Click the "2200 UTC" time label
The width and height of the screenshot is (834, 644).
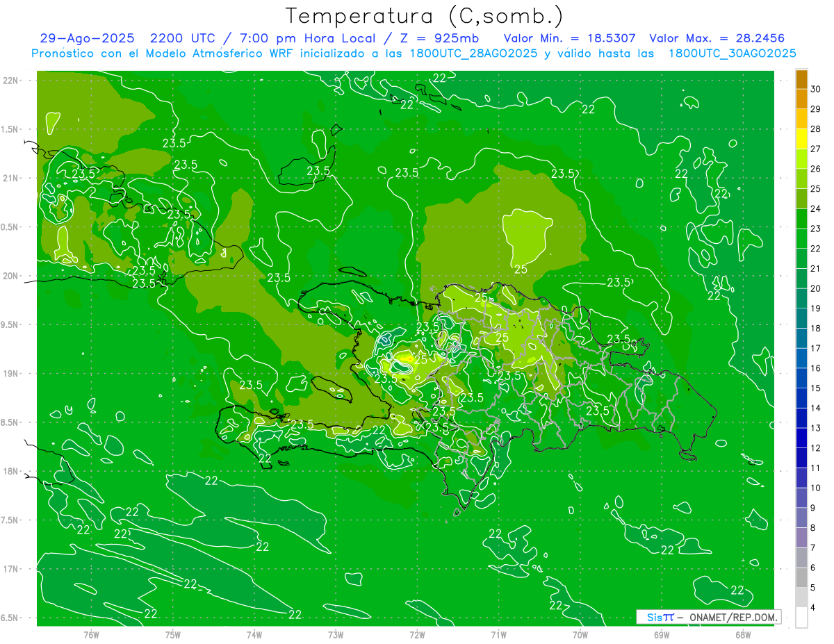(x=184, y=39)
